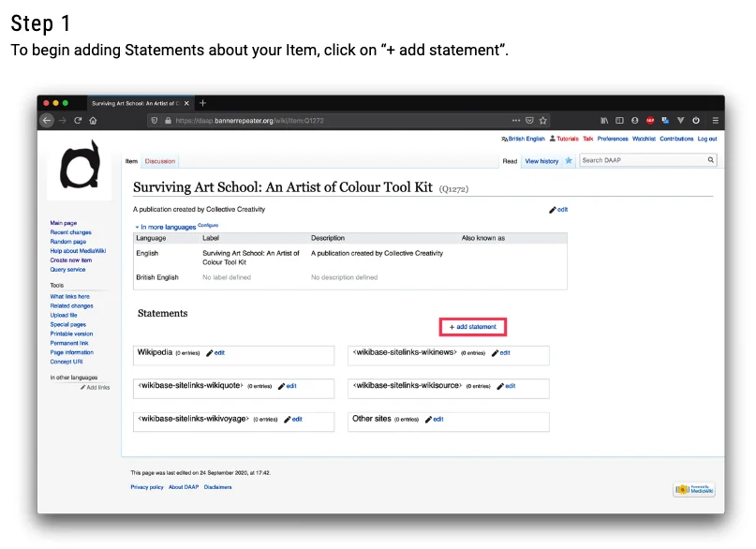Open the browser hamburger menu
This screenshot has height=549, width=756.
pos(716,121)
